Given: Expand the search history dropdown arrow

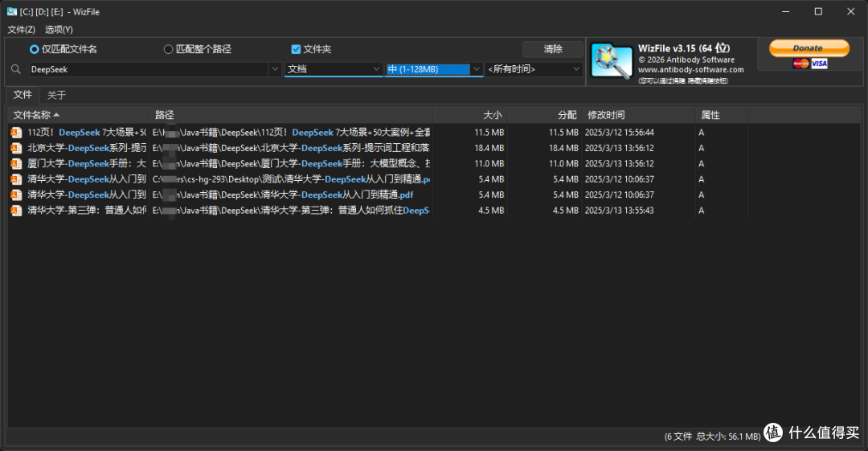Looking at the screenshot, I should [x=275, y=69].
